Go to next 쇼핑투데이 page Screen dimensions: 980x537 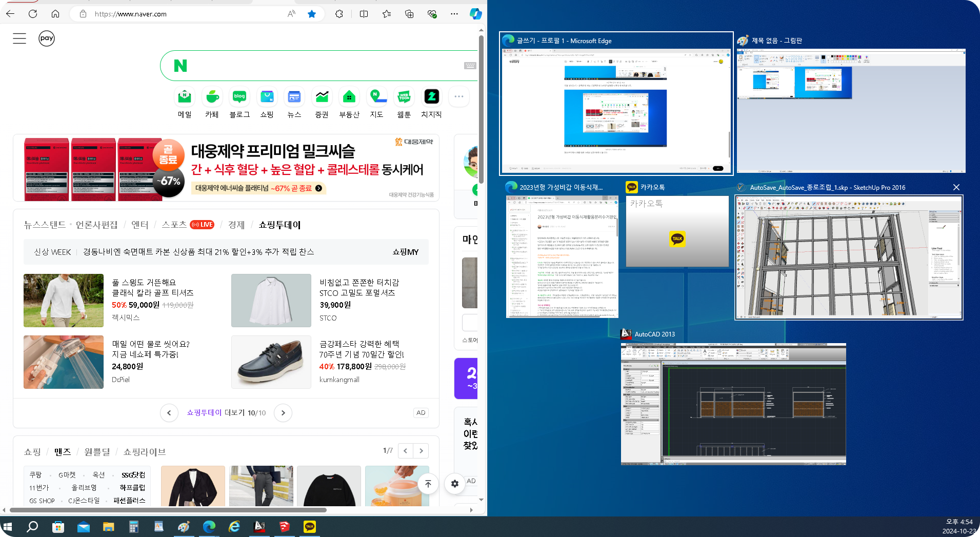[x=283, y=413]
